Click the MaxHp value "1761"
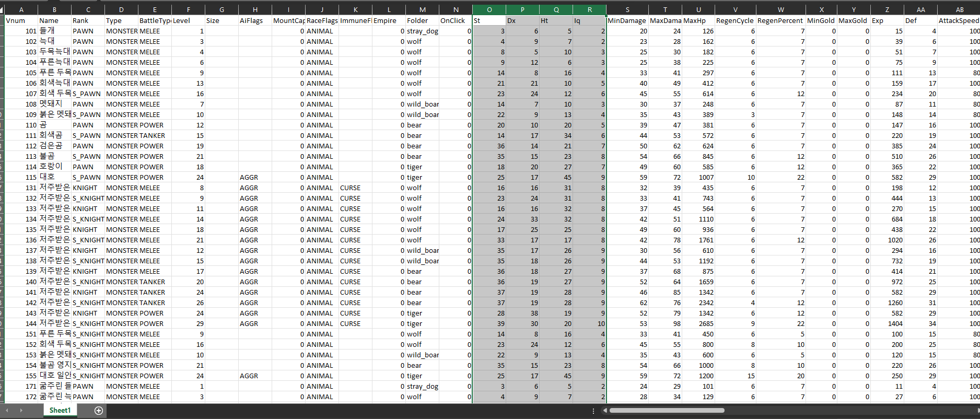Viewport: 980px width, 419px height. [698, 240]
